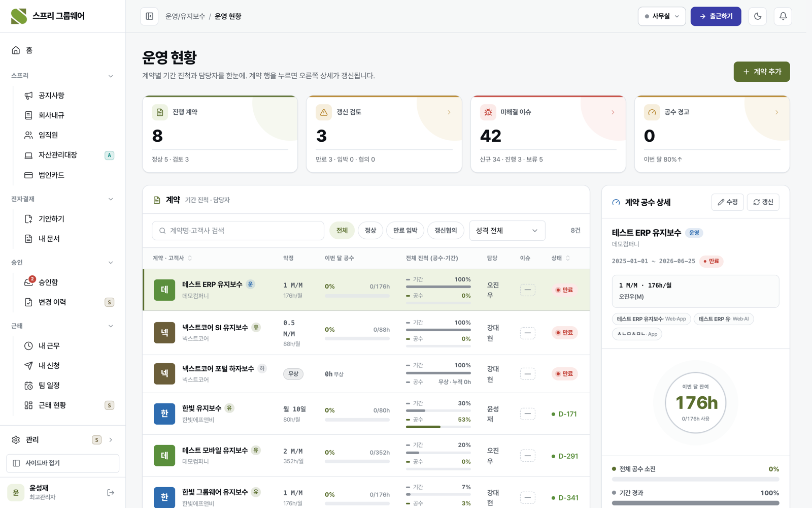Sort by 상태 column header
Viewport: 812px width, 508px height.
click(561, 259)
